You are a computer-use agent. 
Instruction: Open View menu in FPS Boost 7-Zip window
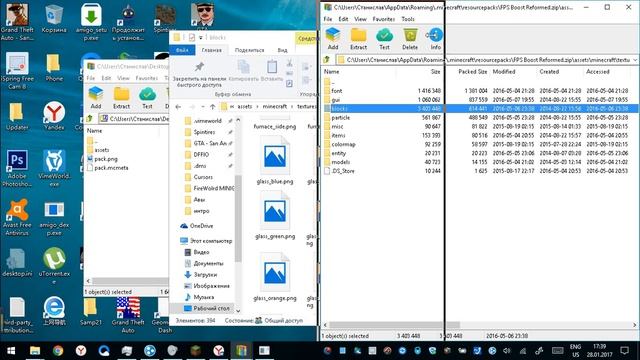[x=360, y=19]
